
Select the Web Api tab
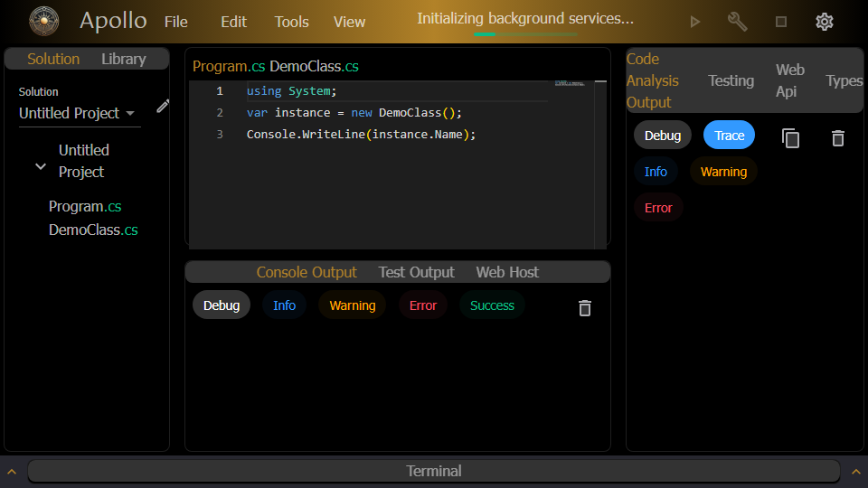click(790, 80)
